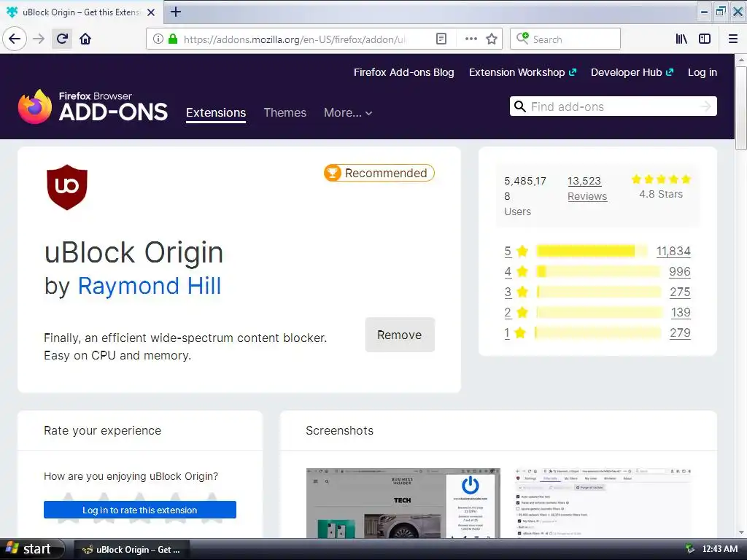
Task: Click the Firefox Browser Add-ons logo
Action: pos(93,106)
